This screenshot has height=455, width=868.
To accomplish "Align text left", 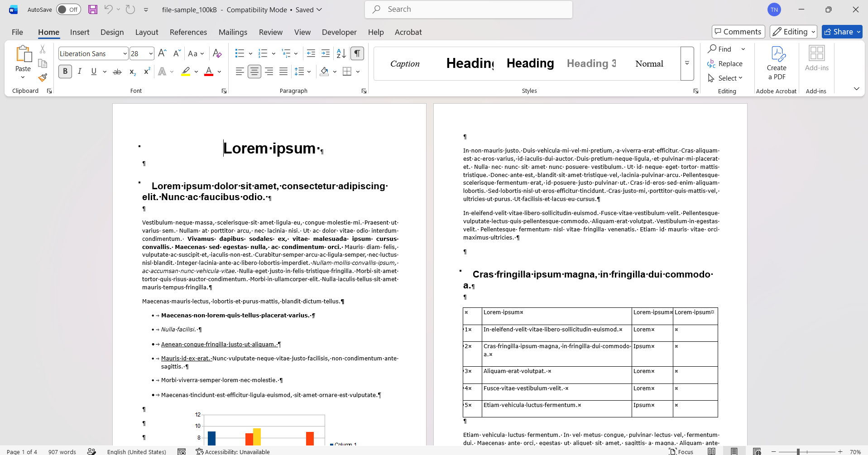I will [x=240, y=72].
